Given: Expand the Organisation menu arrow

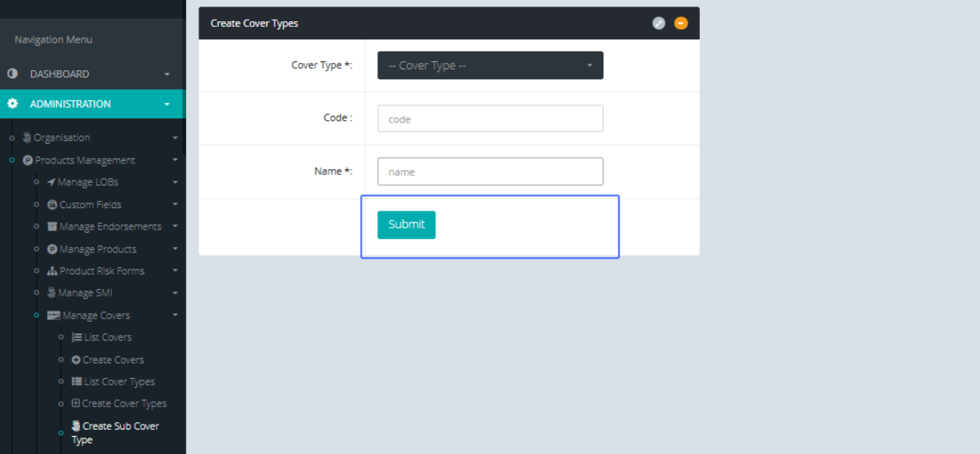Looking at the screenshot, I should pos(175,138).
